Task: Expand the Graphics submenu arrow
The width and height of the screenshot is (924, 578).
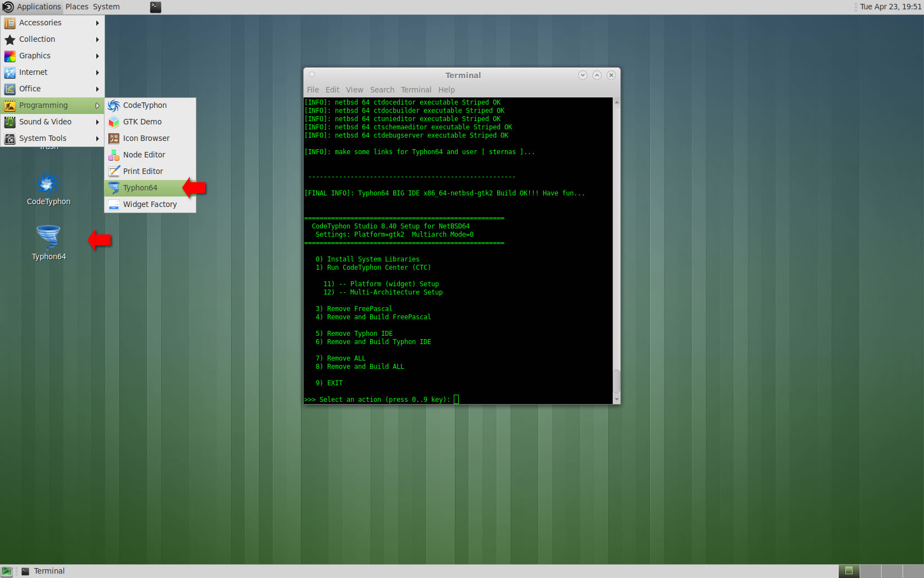Action: (97, 56)
